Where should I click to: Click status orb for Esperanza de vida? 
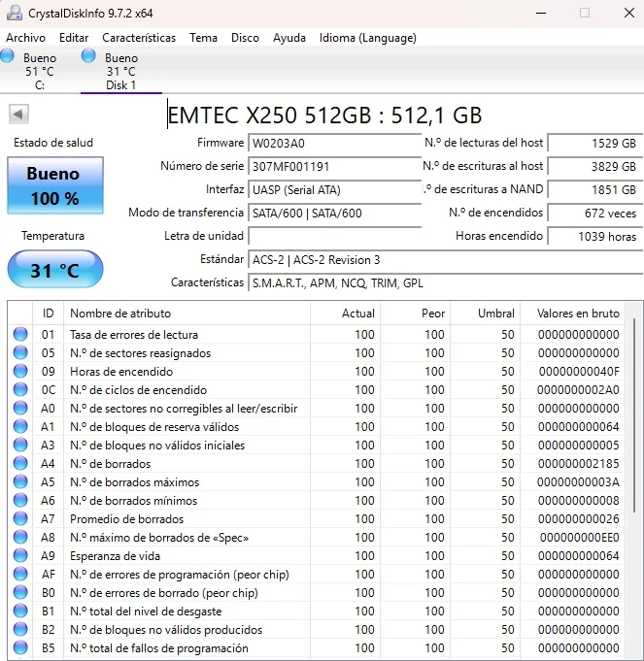[x=20, y=555]
